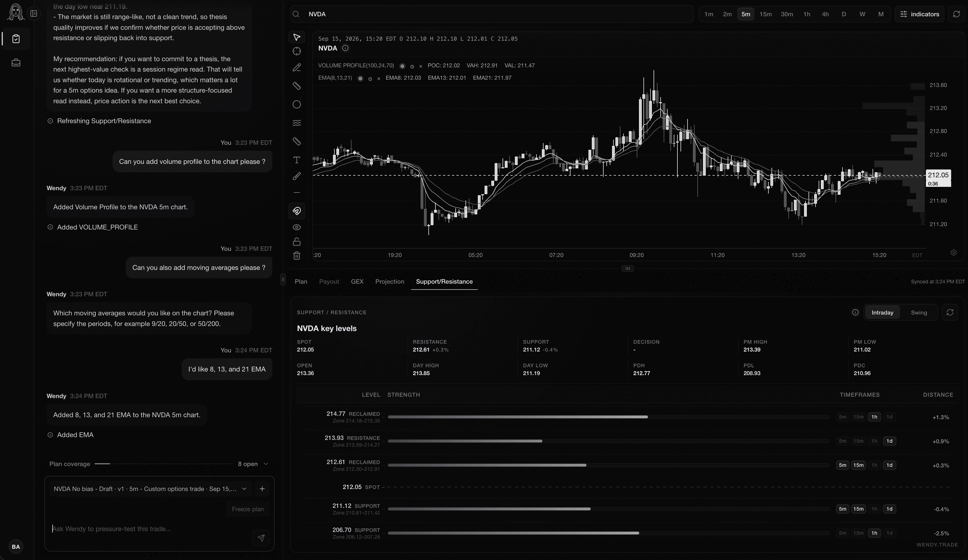This screenshot has height=560, width=968.
Task: Open the Plan tab
Action: [301, 282]
